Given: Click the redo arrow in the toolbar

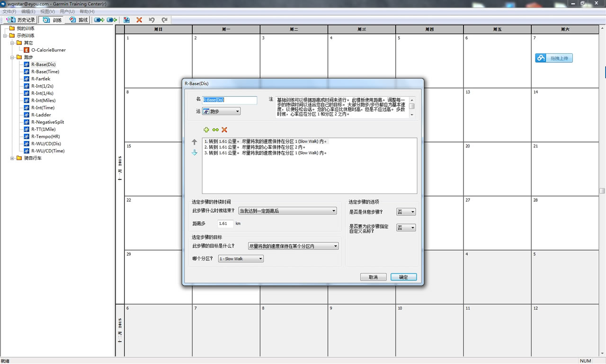Looking at the screenshot, I should [164, 20].
